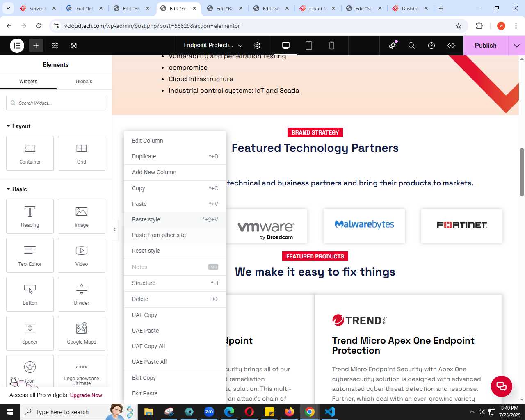Open site settings sliders icon
The width and height of the screenshot is (525, 420).
coord(55,46)
